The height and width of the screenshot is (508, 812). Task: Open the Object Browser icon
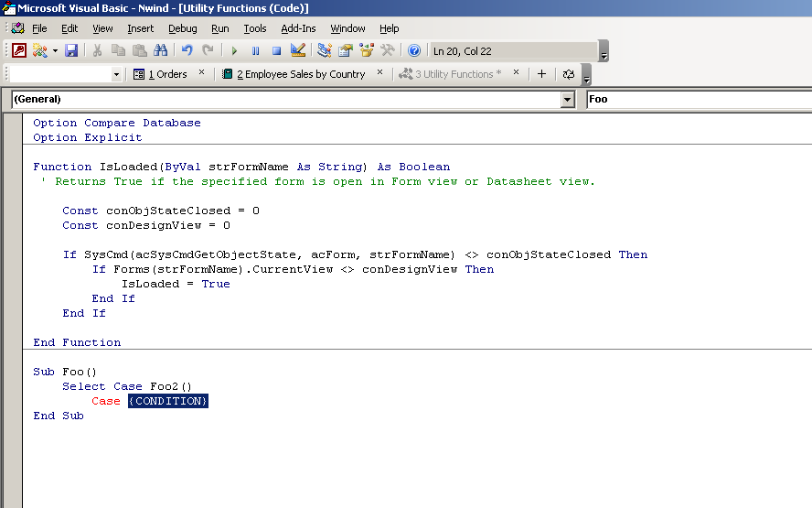(x=367, y=50)
